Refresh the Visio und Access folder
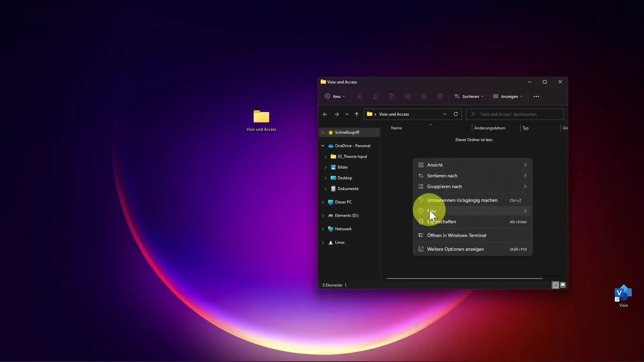The width and height of the screenshot is (644, 362). [455, 114]
